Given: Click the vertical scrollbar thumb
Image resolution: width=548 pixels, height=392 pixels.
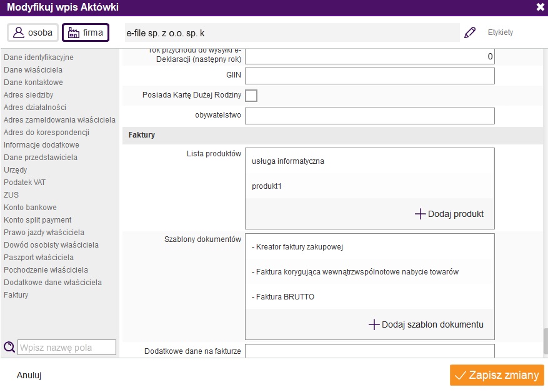Looking at the screenshot, I should 544,341.
